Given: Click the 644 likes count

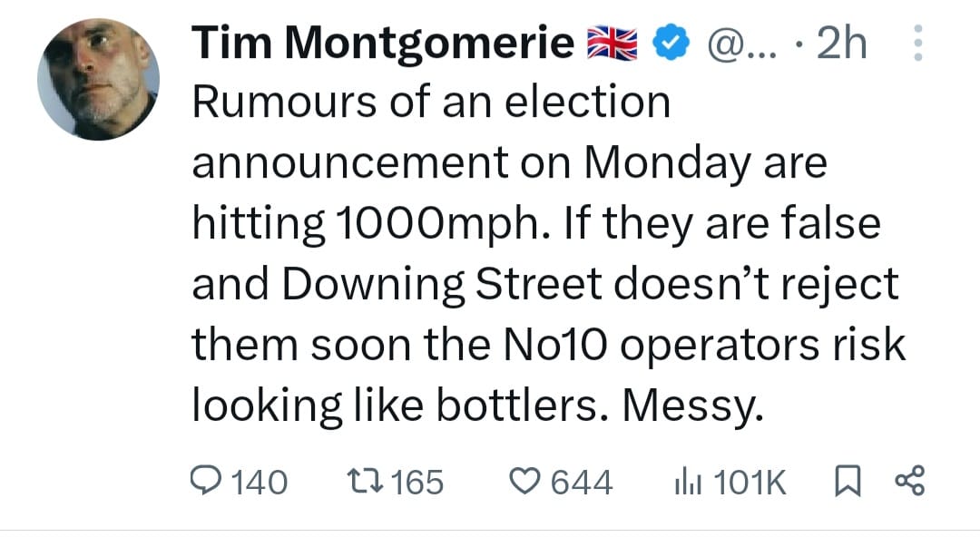Looking at the screenshot, I should coord(582,482).
